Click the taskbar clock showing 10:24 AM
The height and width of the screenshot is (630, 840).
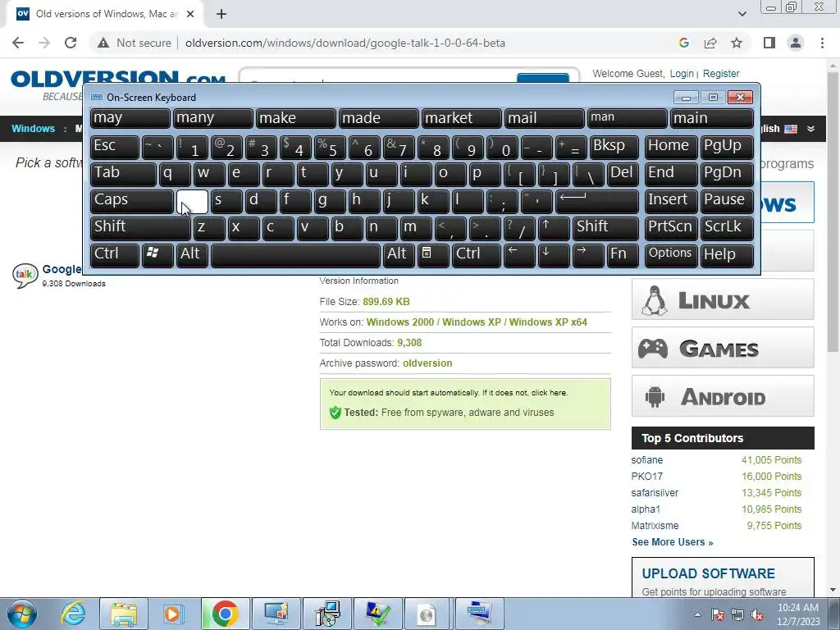tap(797, 614)
